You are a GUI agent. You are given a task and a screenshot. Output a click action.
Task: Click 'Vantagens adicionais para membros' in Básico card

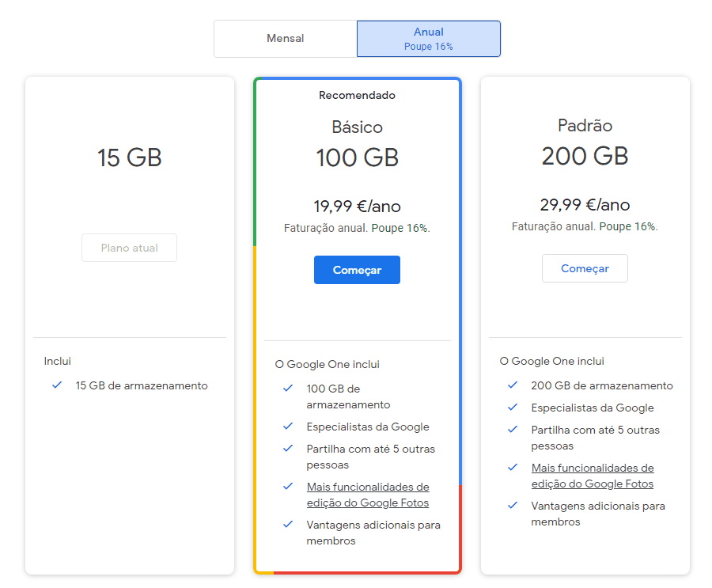click(x=373, y=533)
